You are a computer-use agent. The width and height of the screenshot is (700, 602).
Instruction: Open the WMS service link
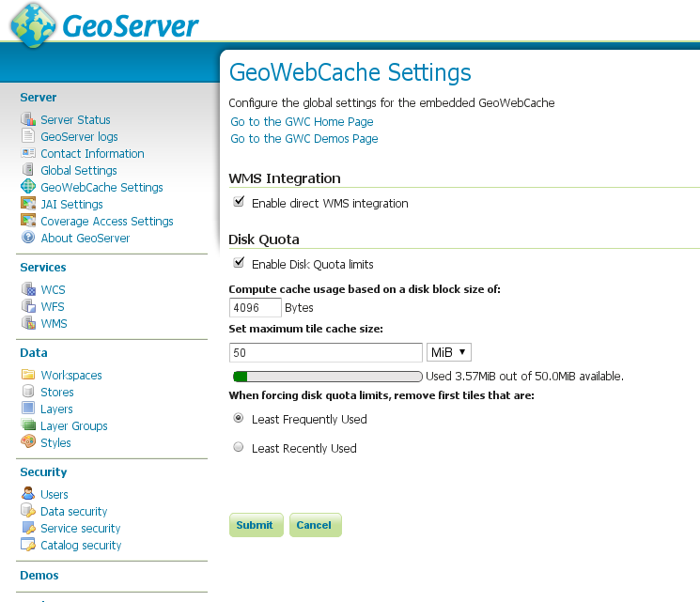point(54,323)
